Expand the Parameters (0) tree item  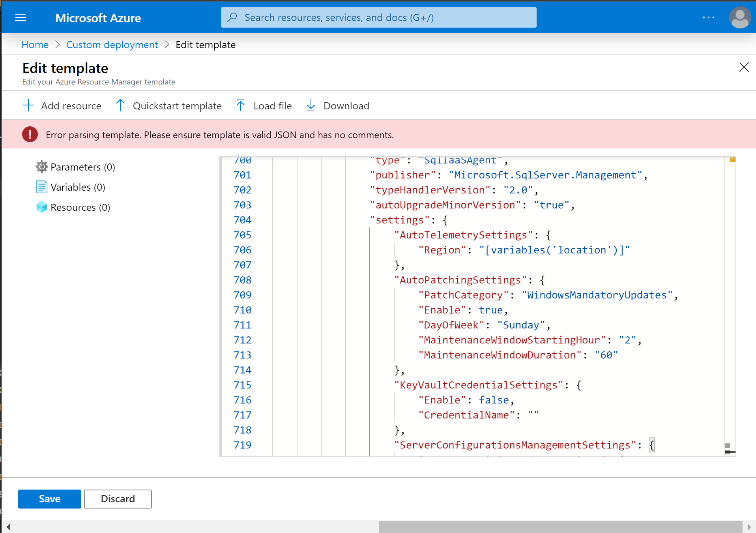pos(83,167)
